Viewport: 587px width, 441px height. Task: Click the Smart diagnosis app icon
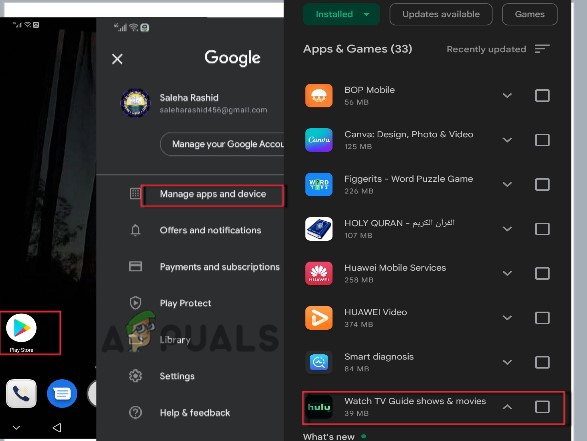coord(319,362)
